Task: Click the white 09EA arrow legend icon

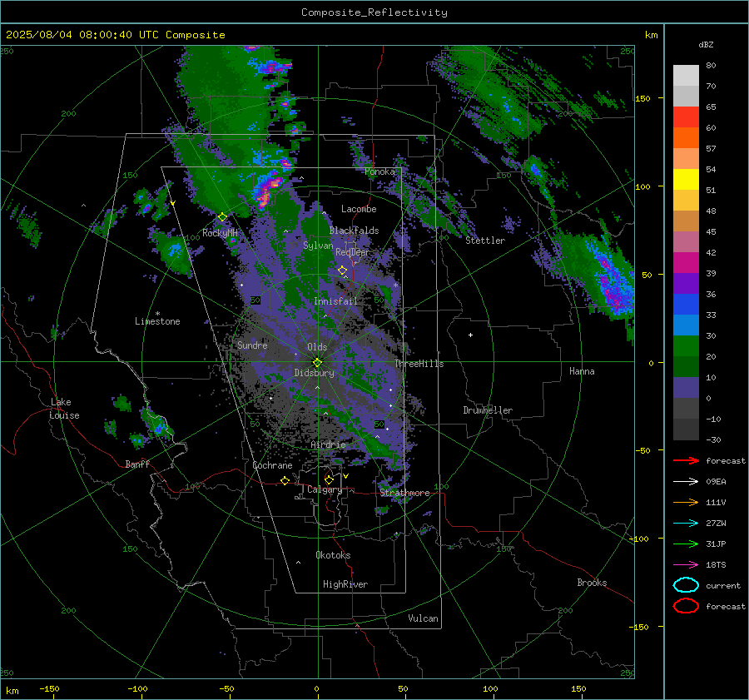Action: coord(686,481)
